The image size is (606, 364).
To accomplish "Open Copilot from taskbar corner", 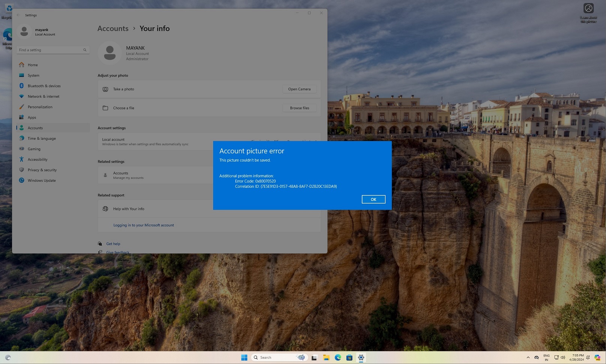I will [597, 358].
